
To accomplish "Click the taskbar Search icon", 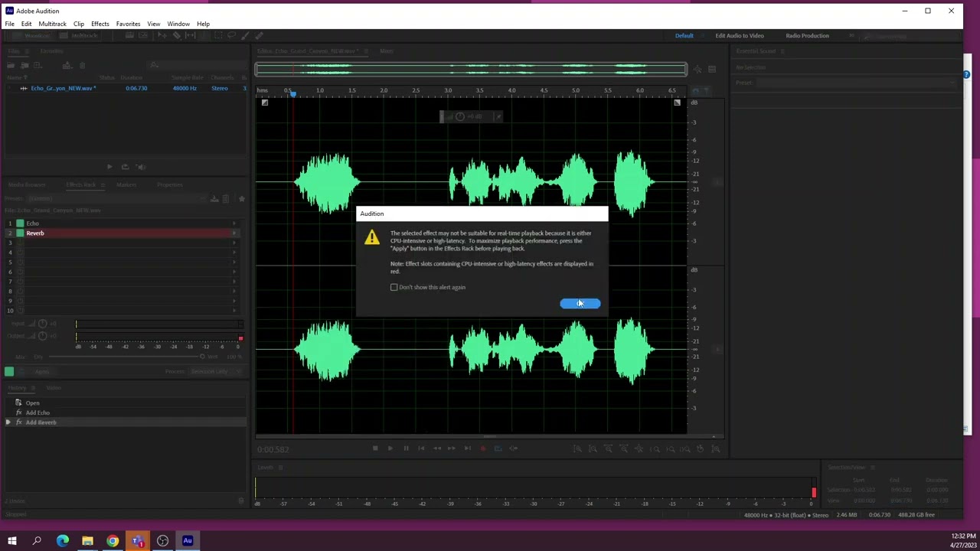I will pyautogui.click(x=37, y=541).
